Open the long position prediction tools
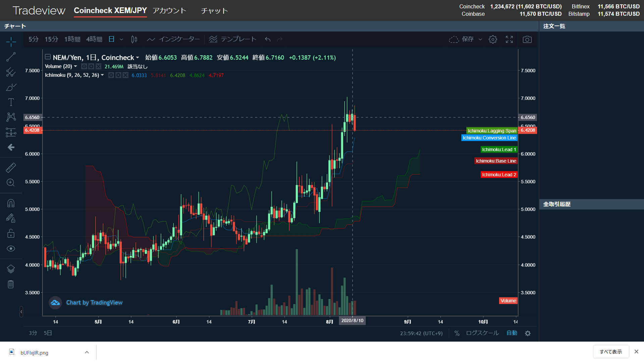The height and width of the screenshot is (362, 644). pyautogui.click(x=11, y=132)
